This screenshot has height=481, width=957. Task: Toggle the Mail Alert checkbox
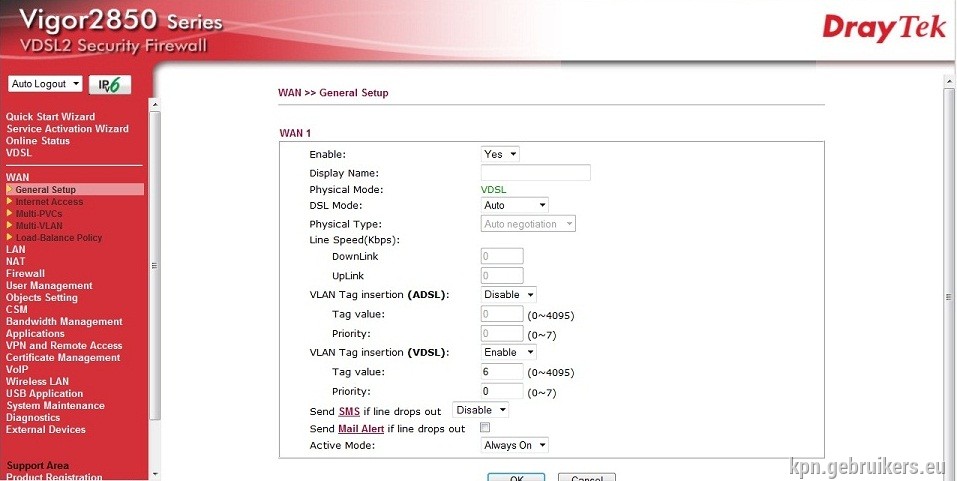pos(485,427)
